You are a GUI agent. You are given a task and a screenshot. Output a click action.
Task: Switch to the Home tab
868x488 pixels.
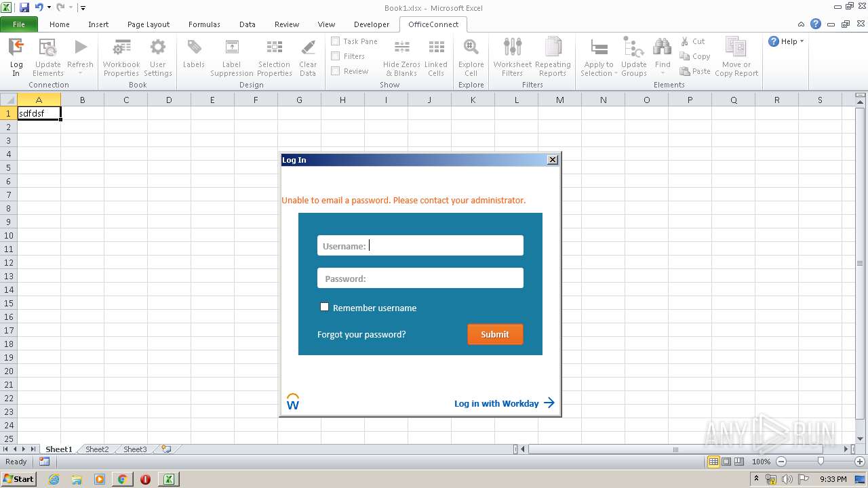coord(60,24)
